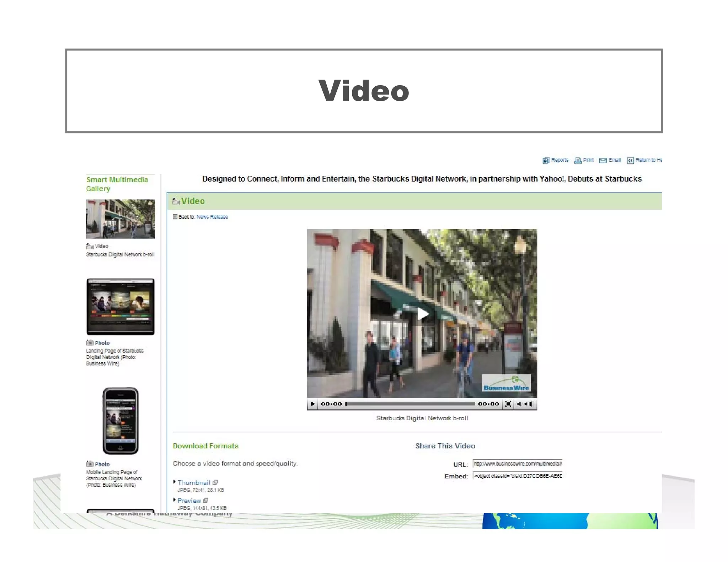728x562 pixels.
Task: Click the Print icon
Action: tap(578, 160)
